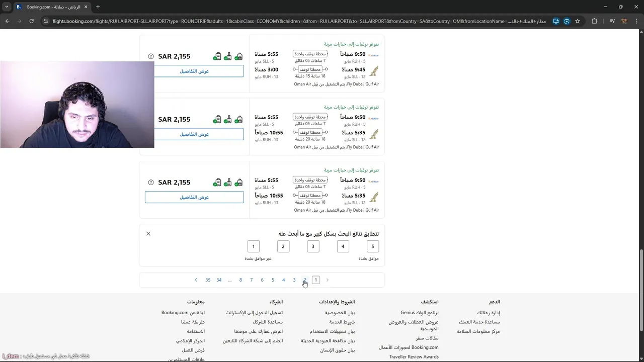The height and width of the screenshot is (362, 644).
Task: Go to results page 6
Action: click(262, 280)
